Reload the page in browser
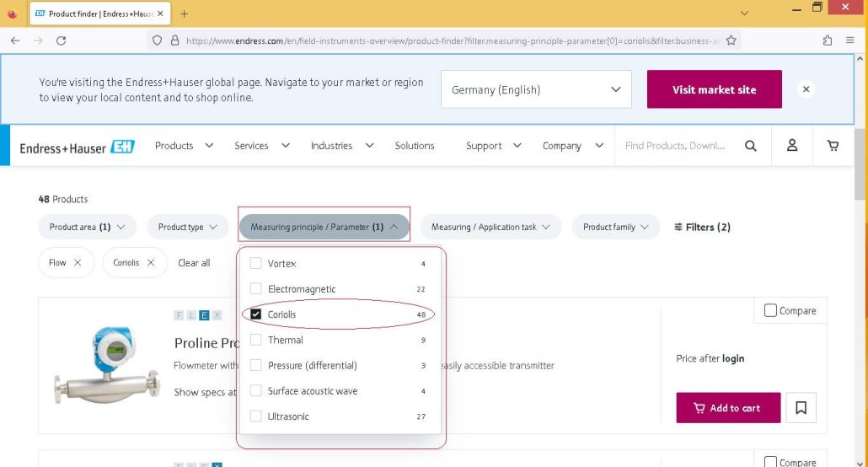Screen dimensions: 868x467 61,40
